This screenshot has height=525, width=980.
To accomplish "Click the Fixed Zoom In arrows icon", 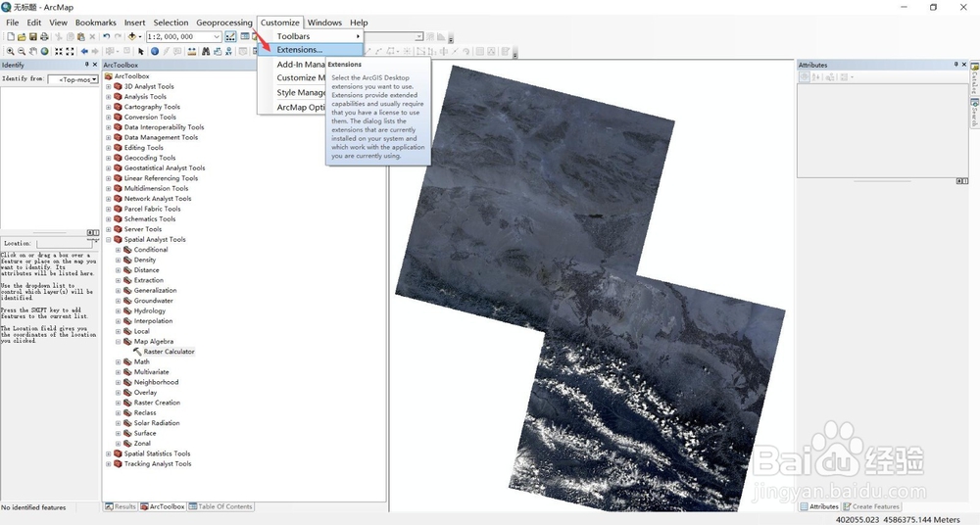I will tap(59, 51).
